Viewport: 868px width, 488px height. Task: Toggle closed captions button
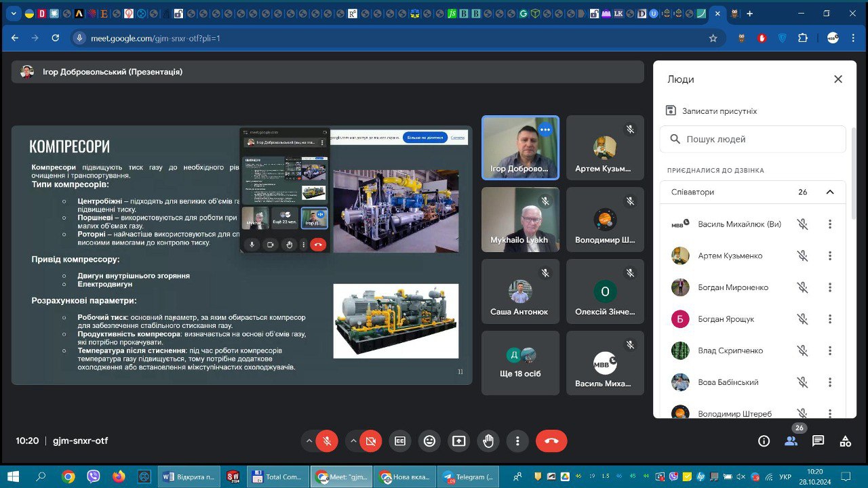coord(400,441)
